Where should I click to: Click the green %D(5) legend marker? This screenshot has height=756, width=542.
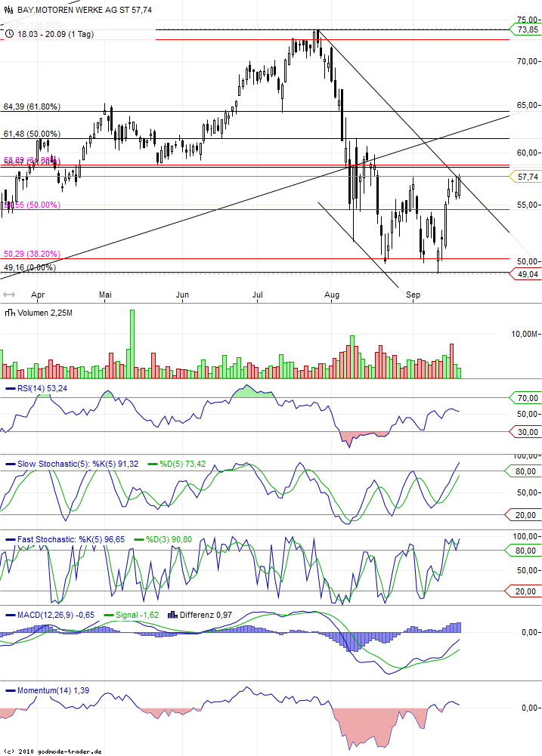(153, 464)
